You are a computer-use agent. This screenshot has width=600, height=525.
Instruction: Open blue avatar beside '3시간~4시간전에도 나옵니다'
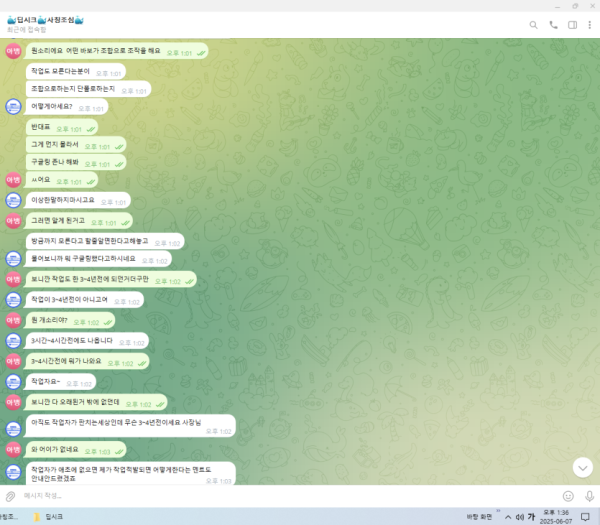coord(13,341)
